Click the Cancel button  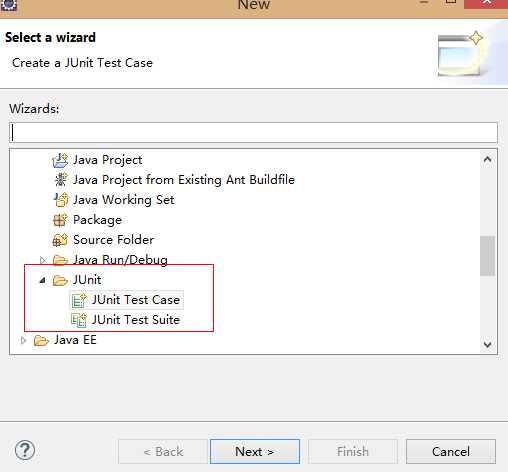[451, 451]
